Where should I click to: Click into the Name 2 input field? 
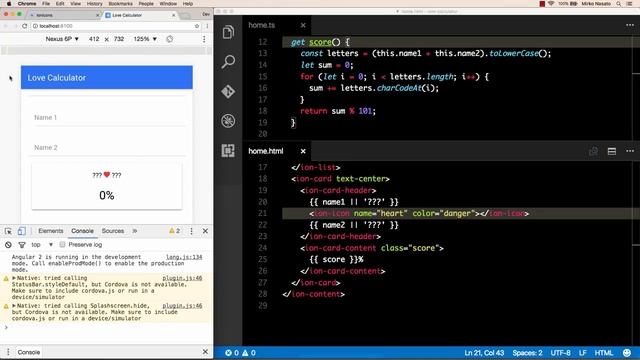(109, 148)
